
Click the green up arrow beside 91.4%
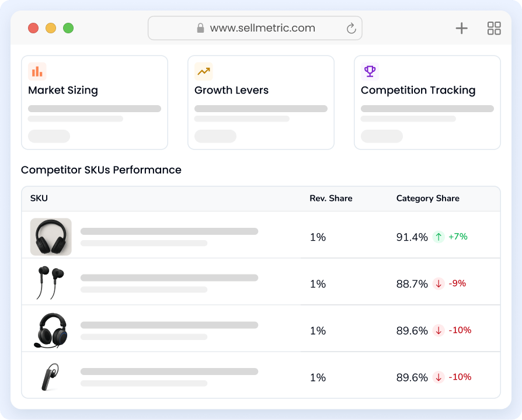click(x=439, y=237)
